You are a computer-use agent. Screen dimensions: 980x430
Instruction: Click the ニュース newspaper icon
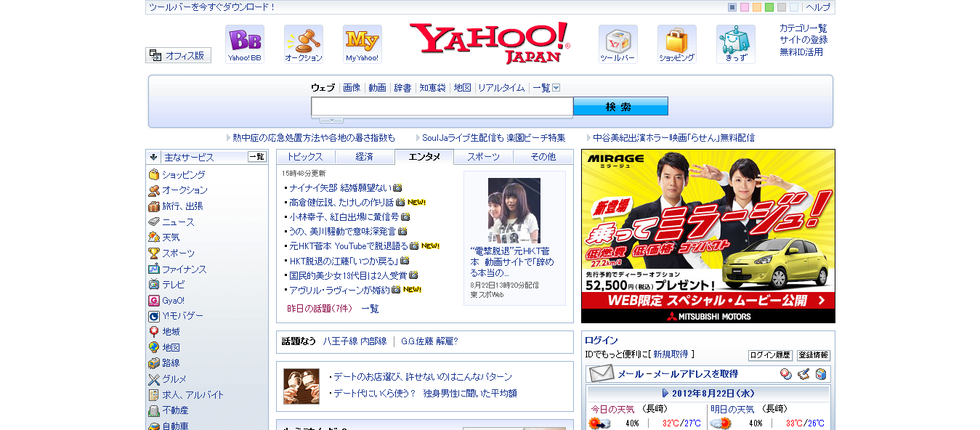tap(154, 222)
